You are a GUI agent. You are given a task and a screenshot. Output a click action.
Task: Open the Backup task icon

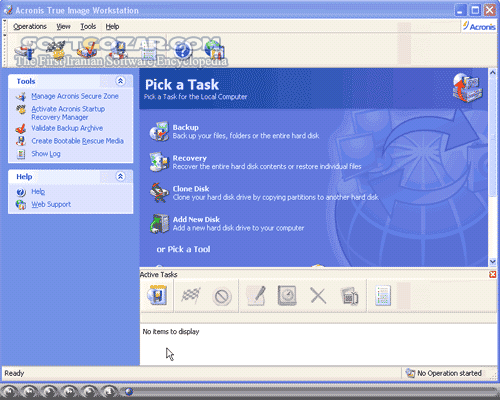point(159,131)
